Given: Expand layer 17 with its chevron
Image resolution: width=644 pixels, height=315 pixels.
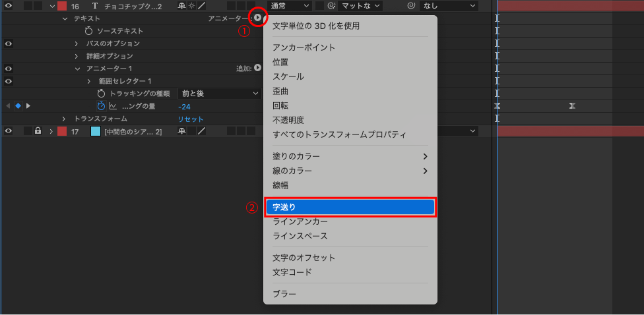Looking at the screenshot, I should tap(51, 131).
